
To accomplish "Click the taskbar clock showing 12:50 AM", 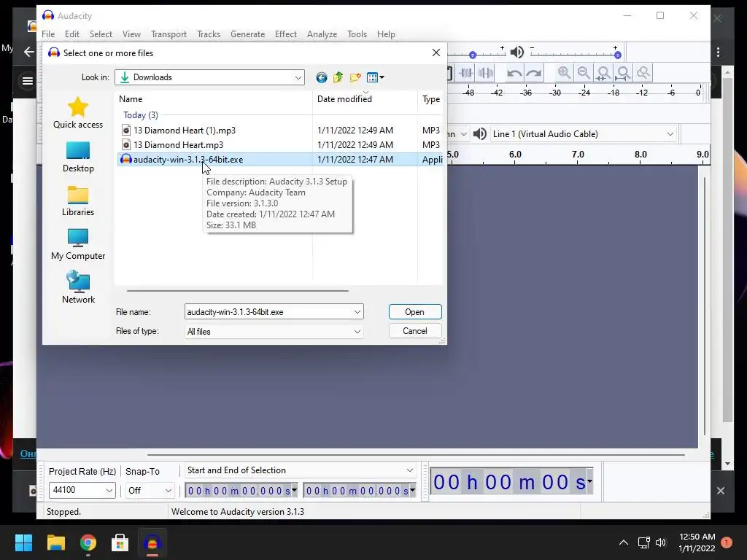I will point(697,542).
